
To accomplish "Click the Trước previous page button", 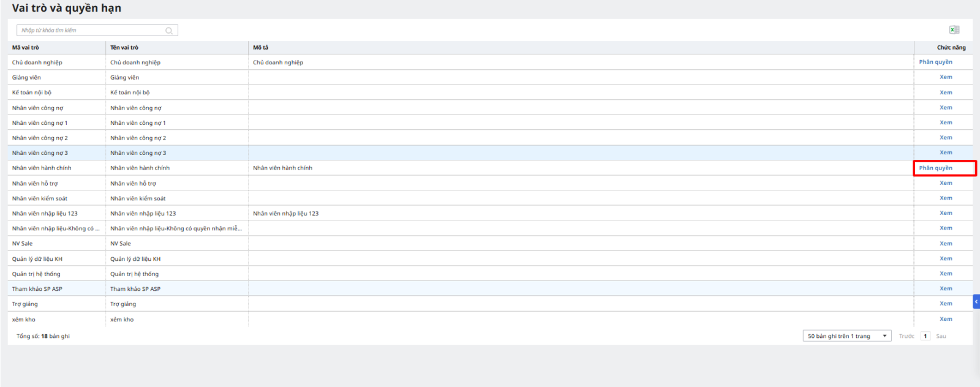I will coord(906,336).
